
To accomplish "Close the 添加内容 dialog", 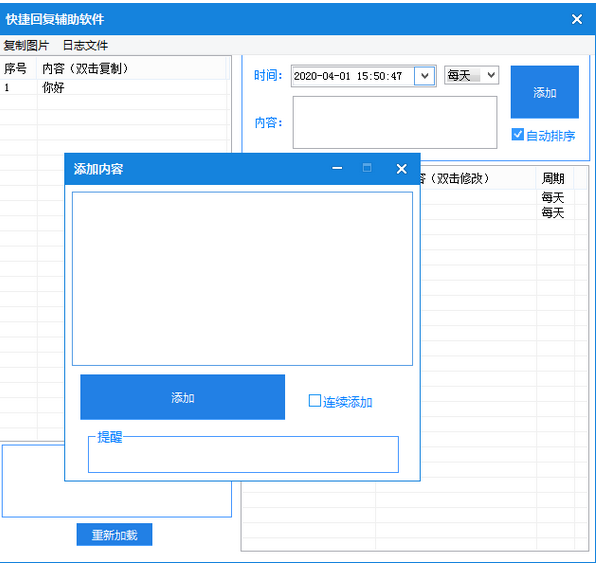I will (x=401, y=169).
